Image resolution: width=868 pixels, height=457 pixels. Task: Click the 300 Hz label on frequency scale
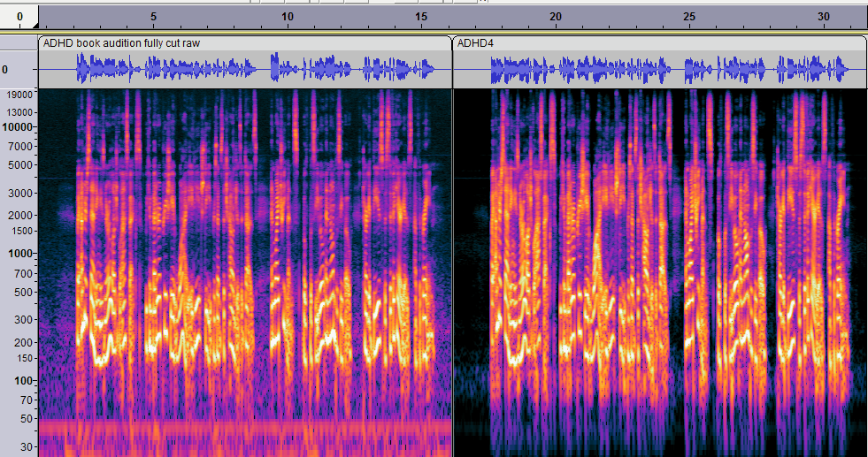(24, 320)
